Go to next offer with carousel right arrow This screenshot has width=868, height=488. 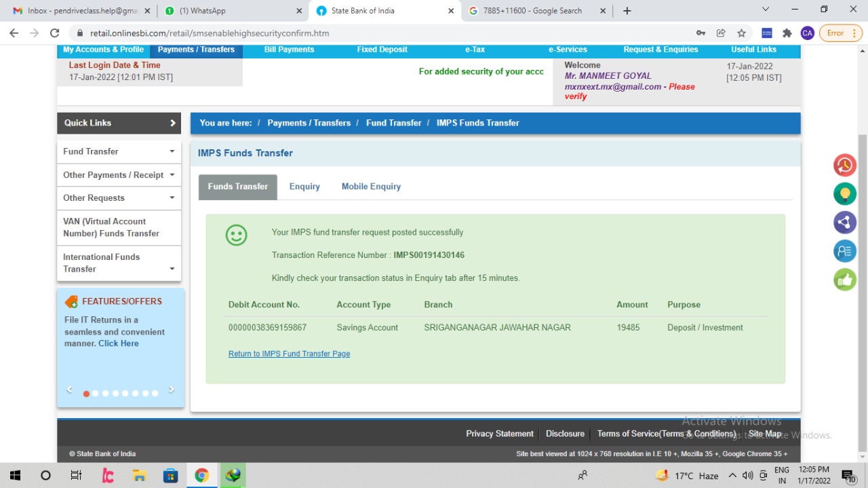[x=171, y=390]
